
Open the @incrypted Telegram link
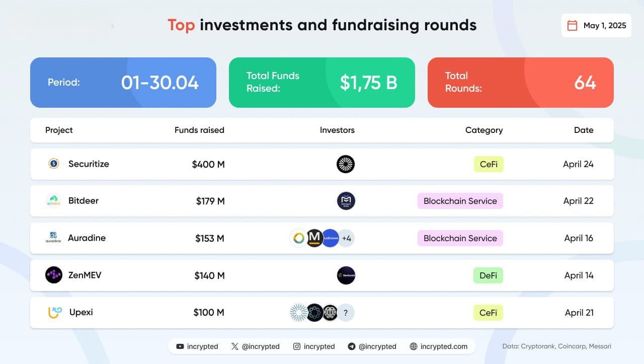click(372, 346)
